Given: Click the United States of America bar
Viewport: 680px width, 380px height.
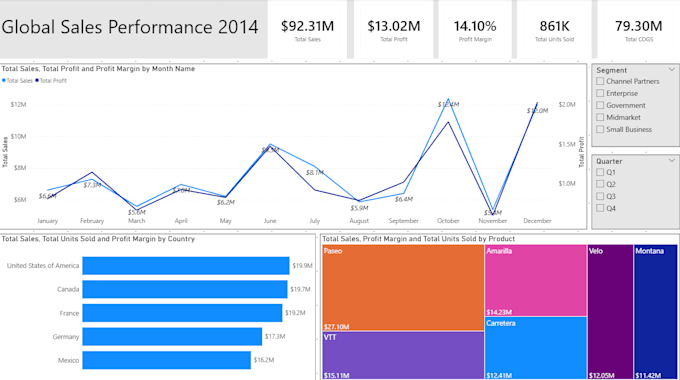Looking at the screenshot, I should pos(186,265).
